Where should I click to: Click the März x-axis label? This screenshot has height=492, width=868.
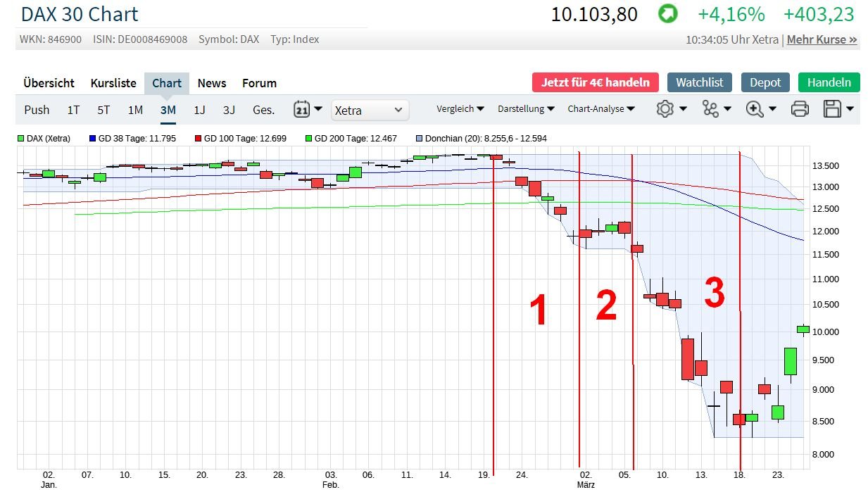[586, 485]
